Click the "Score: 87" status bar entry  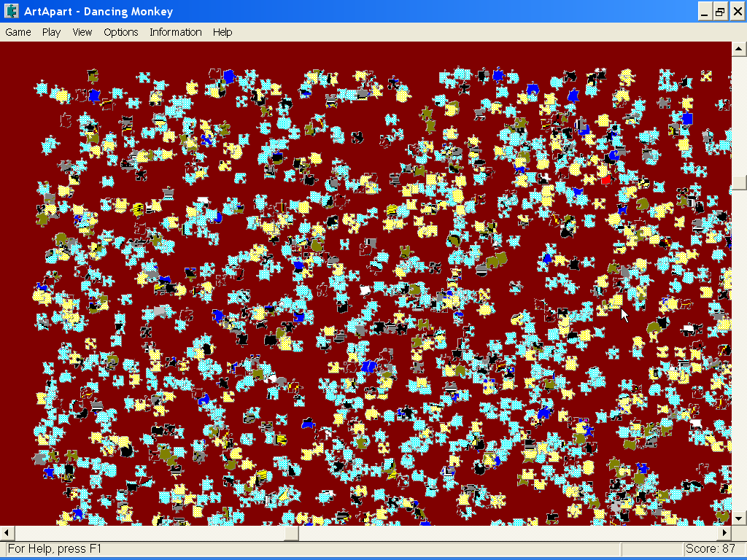point(710,549)
